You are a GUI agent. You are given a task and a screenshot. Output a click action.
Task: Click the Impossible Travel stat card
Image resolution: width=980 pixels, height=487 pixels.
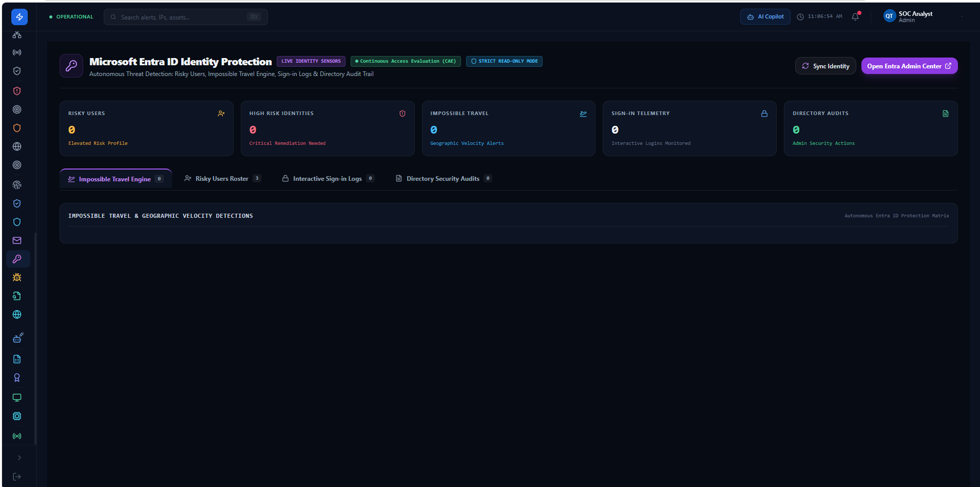coord(508,128)
